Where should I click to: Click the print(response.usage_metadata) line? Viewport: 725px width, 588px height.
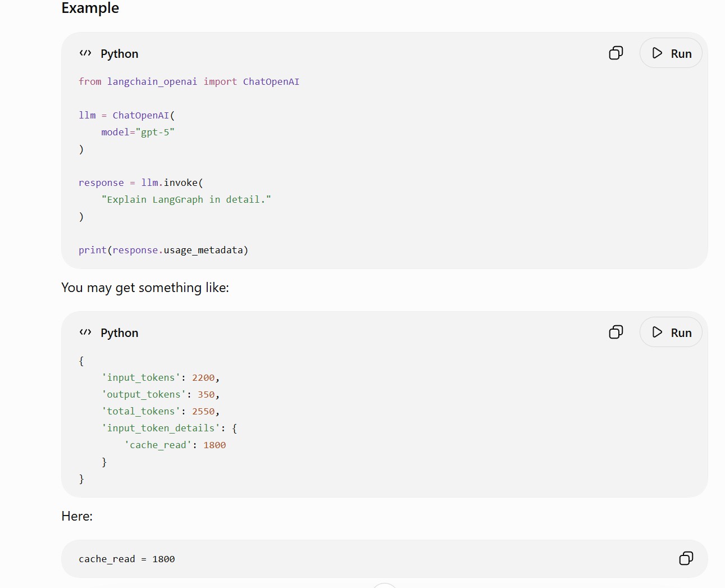163,250
